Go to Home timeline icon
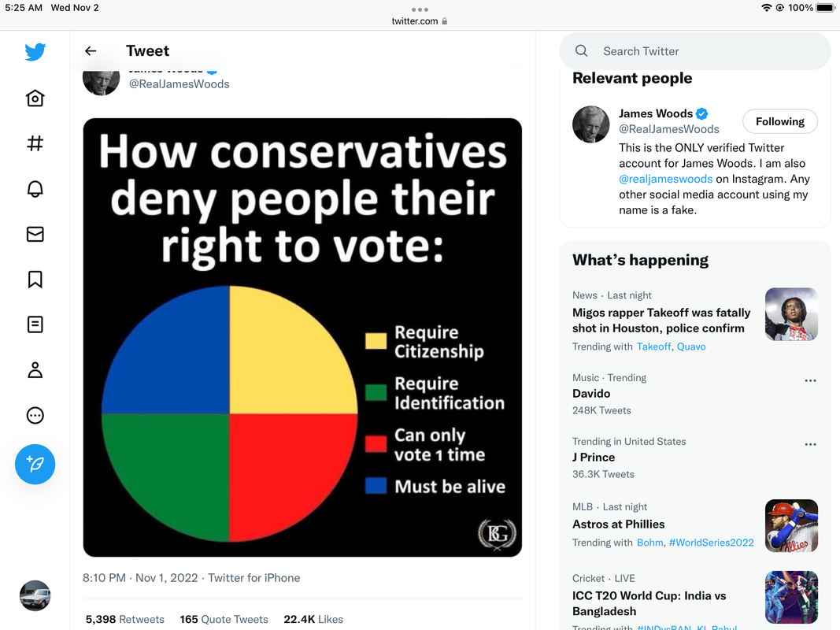The width and height of the screenshot is (840, 630). pos(35,98)
